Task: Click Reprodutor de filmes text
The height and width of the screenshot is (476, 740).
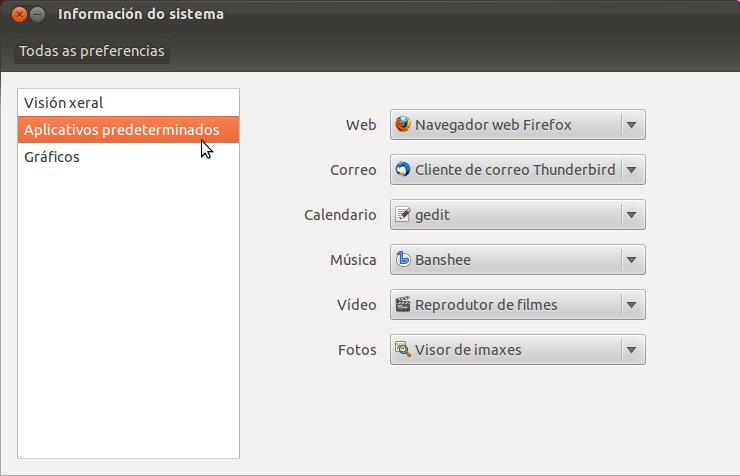Action: 486,305
